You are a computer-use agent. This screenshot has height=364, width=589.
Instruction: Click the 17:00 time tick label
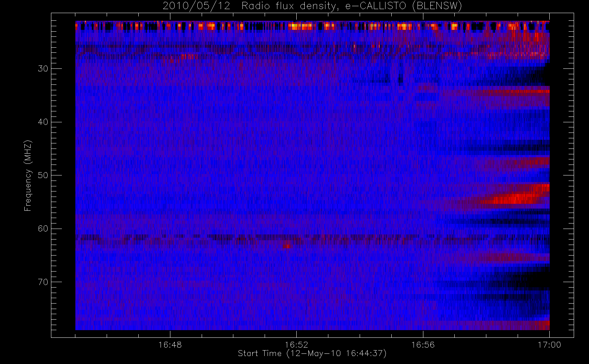pyautogui.click(x=549, y=345)
